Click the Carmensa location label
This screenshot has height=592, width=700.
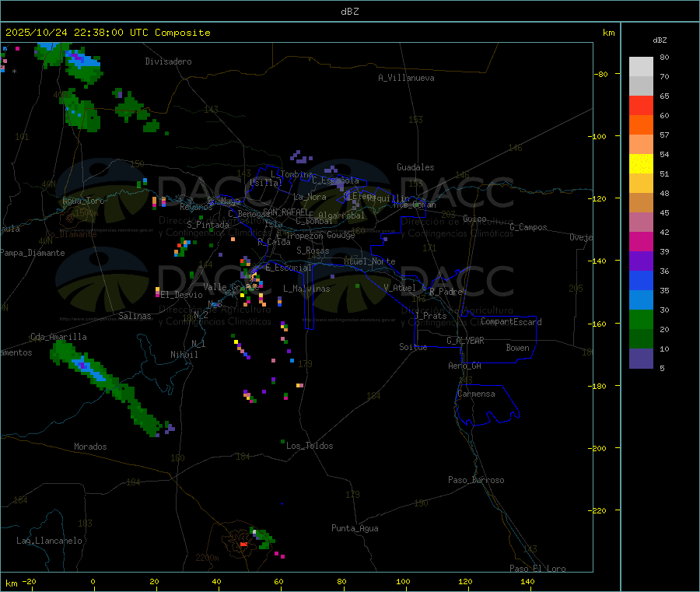[x=476, y=394]
